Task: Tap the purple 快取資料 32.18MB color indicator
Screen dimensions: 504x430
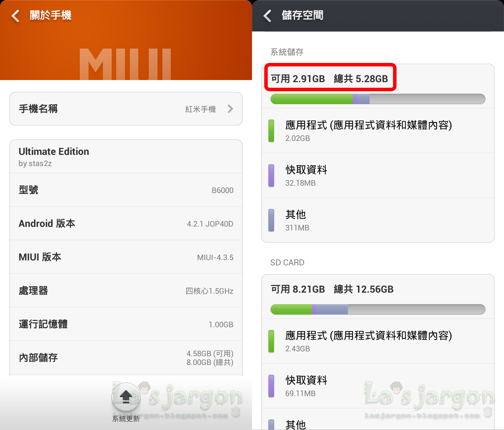Action: coord(271,175)
